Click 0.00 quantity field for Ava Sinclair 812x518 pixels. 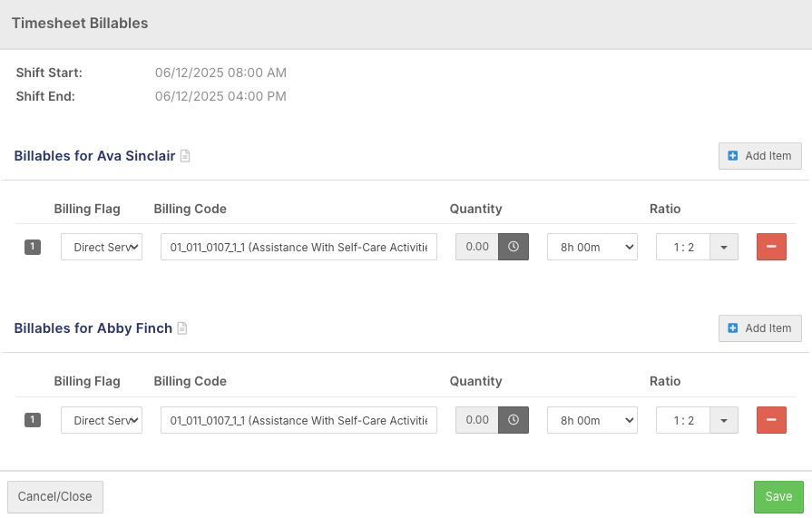click(477, 247)
